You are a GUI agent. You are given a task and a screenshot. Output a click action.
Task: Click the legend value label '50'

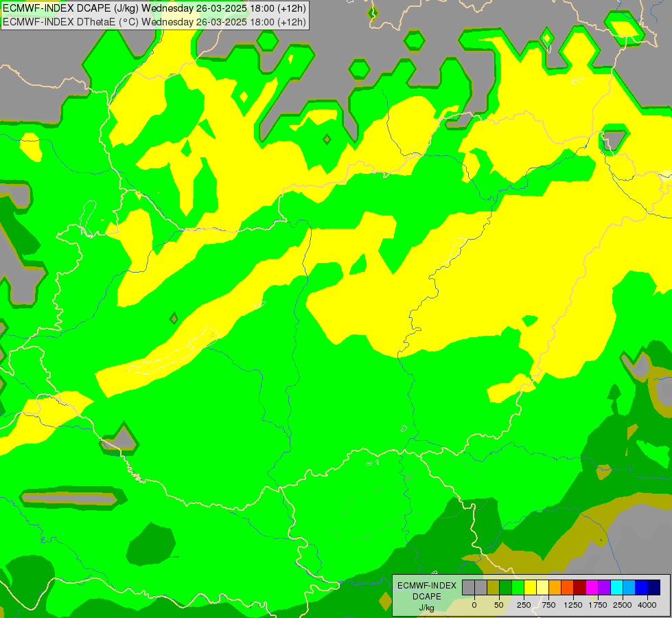click(x=499, y=605)
